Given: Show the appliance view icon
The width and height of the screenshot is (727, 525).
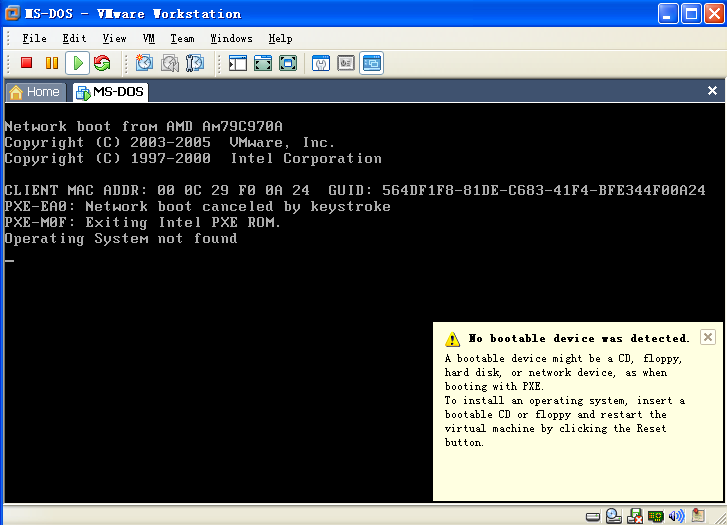Looking at the screenshot, I should pyautogui.click(x=346, y=63).
